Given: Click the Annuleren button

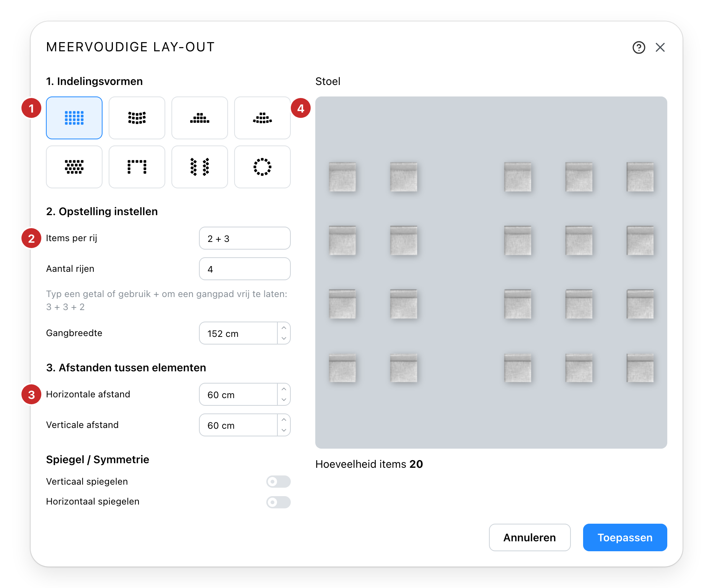Looking at the screenshot, I should pos(530,537).
